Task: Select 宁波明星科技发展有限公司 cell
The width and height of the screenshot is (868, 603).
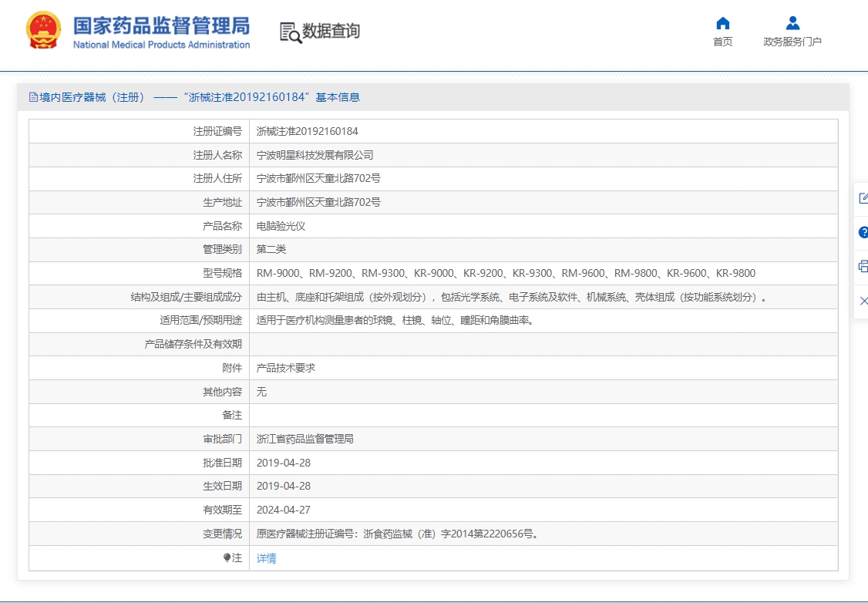Action: (x=315, y=155)
